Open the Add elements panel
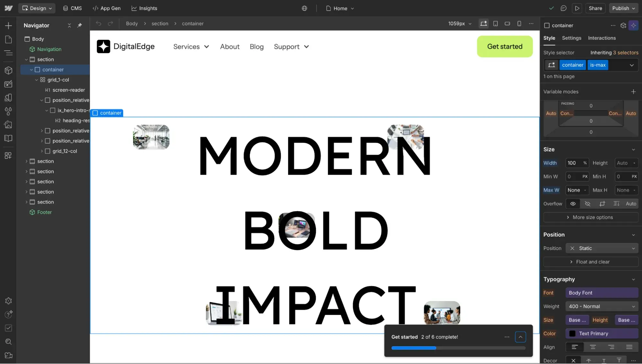 8,25
